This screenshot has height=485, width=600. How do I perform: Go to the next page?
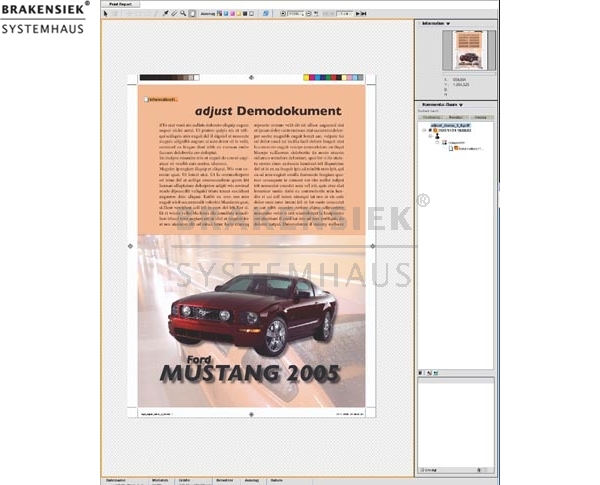click(357, 13)
